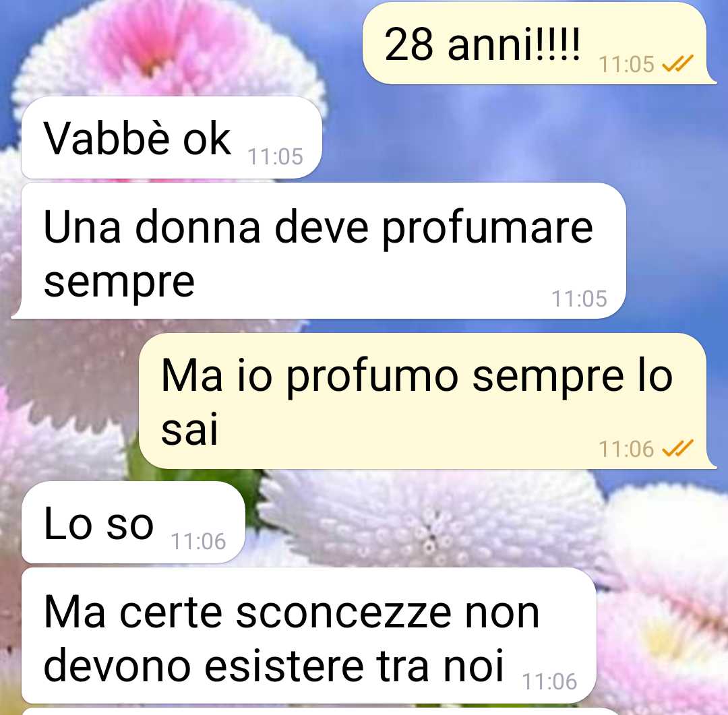728x715 pixels.
Task: Click the 11:06 timestamp on the outgoing yellow message
Action: coord(626,449)
